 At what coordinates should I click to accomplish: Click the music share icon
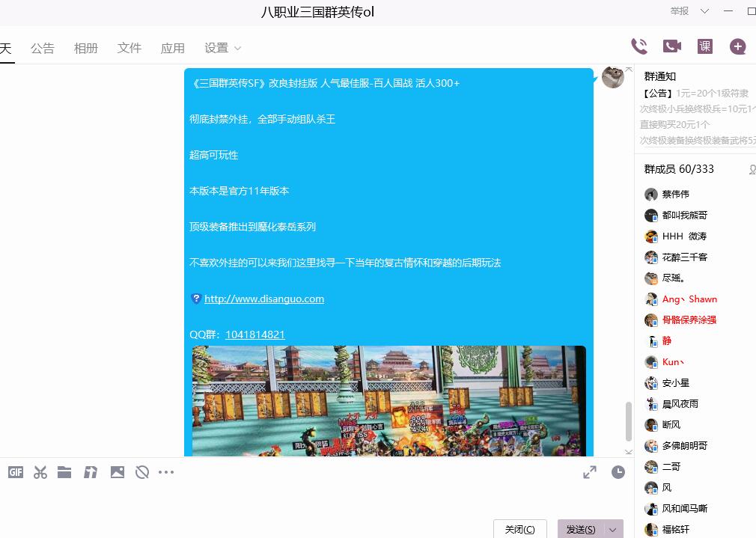coord(91,472)
